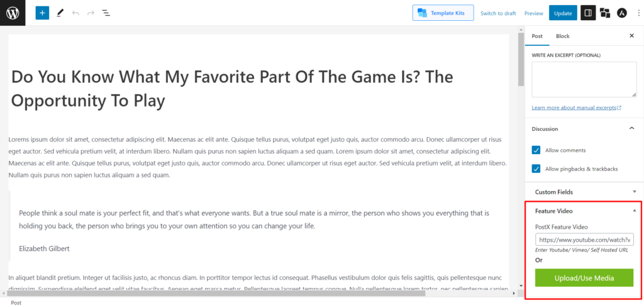Open the block inserter plus button
644x307 pixels.
tap(42, 13)
